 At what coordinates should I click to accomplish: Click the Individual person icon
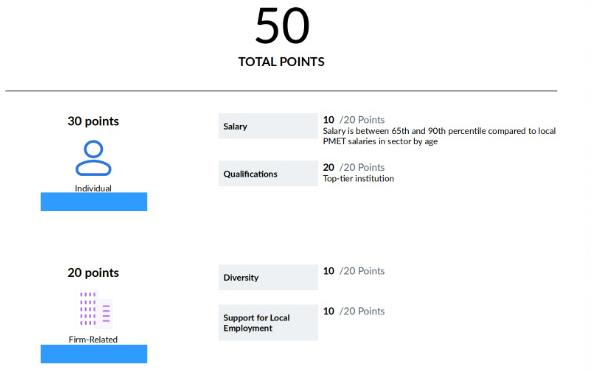click(x=93, y=158)
